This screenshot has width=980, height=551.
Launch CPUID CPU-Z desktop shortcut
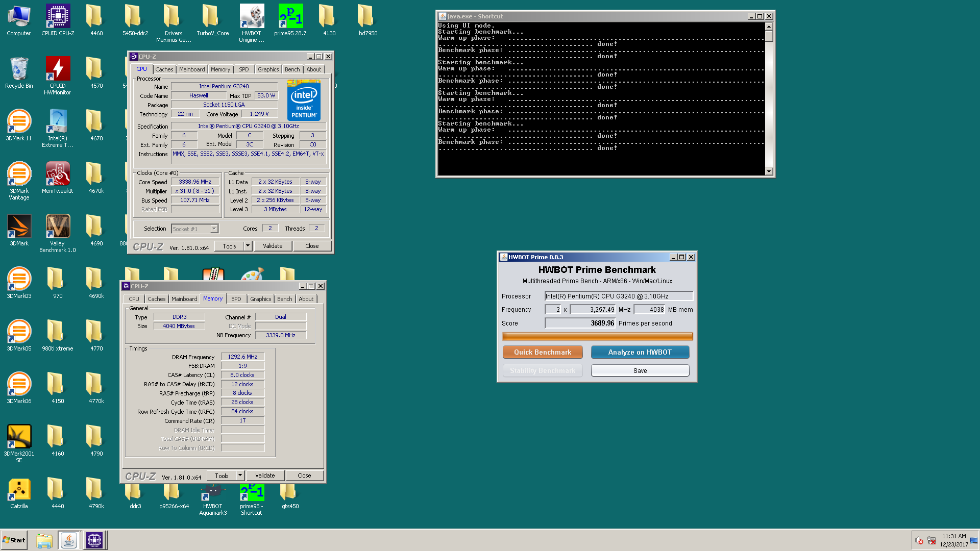tap(58, 20)
